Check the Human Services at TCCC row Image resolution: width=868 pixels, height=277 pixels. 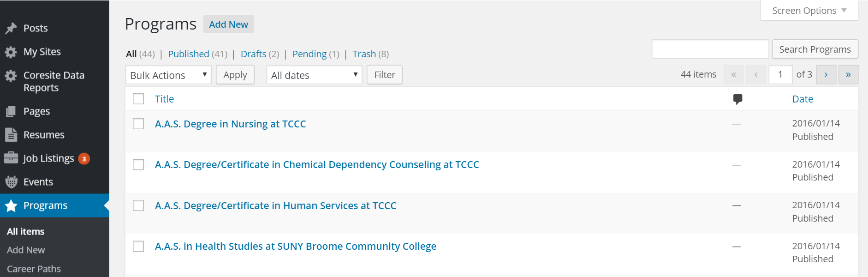[x=138, y=205]
